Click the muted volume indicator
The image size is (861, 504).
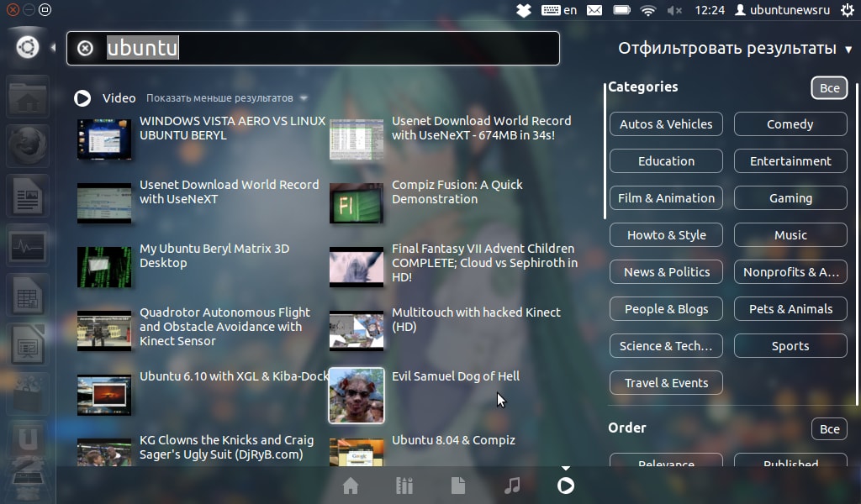tap(674, 10)
